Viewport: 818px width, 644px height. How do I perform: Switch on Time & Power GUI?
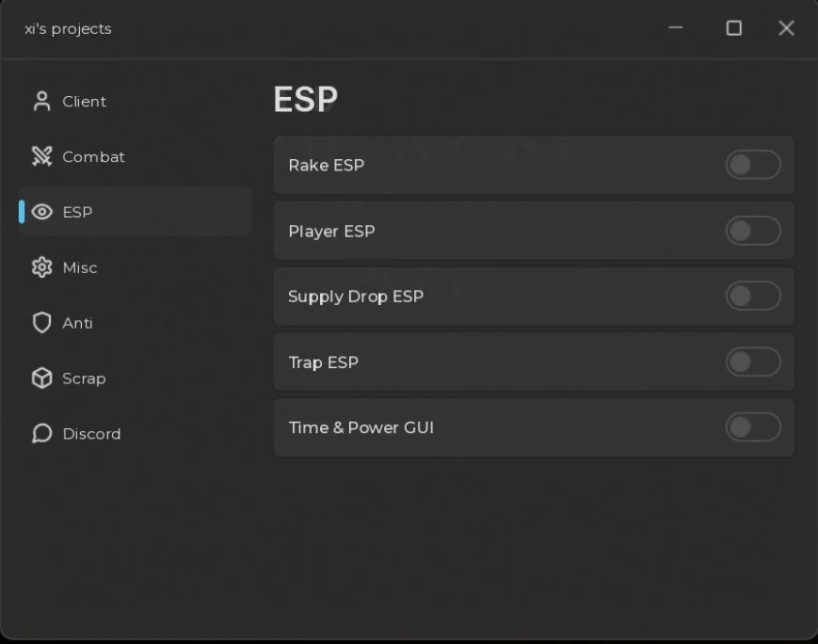(x=753, y=427)
